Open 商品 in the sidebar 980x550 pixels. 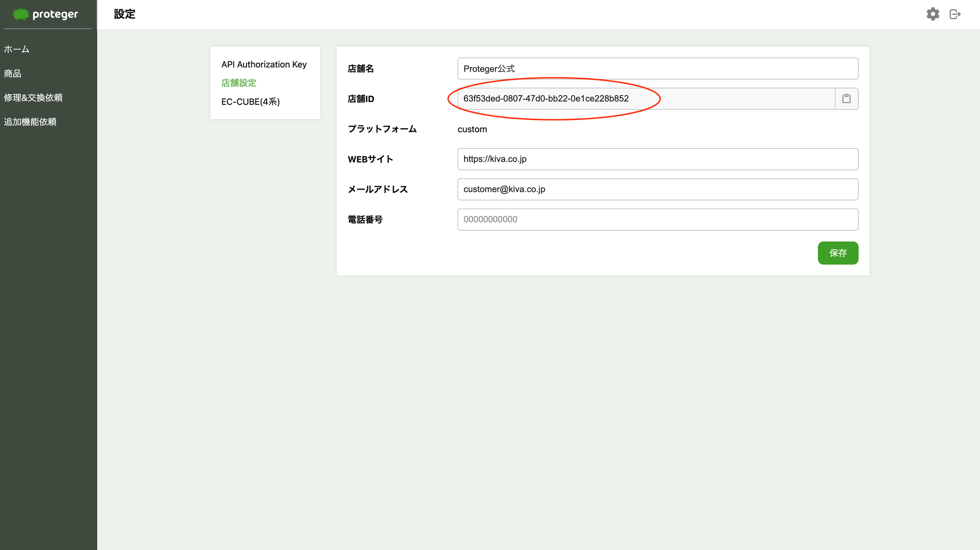[x=13, y=73]
